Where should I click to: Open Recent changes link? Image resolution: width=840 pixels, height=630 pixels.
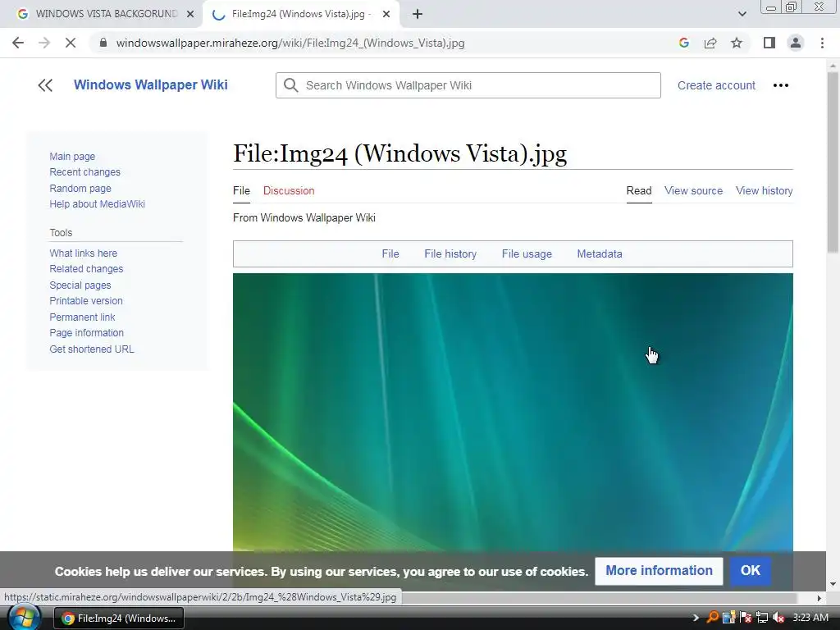[x=84, y=172]
